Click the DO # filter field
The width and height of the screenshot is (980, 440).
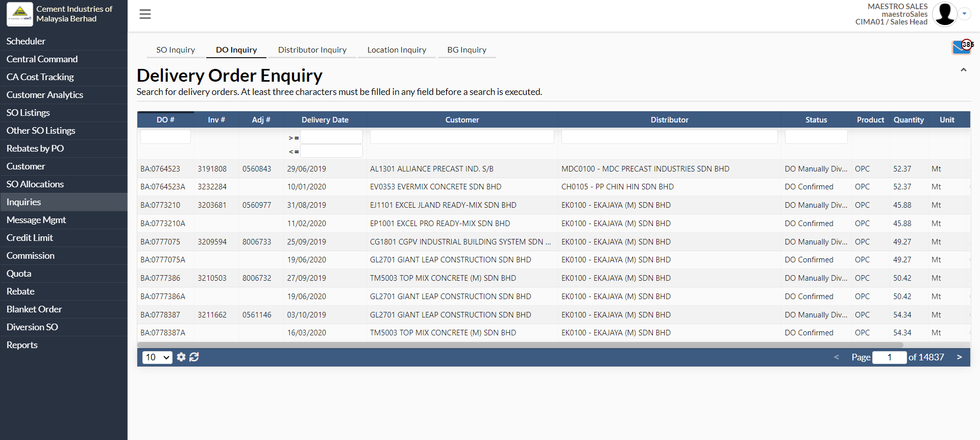click(165, 137)
